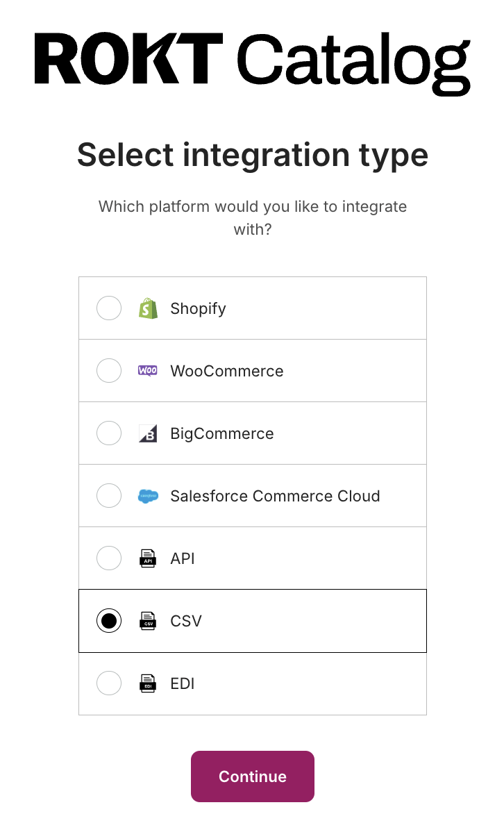Viewport: 504px width, 814px height.
Task: Click the Salesforce Commerce Cloud label
Action: coord(275,496)
